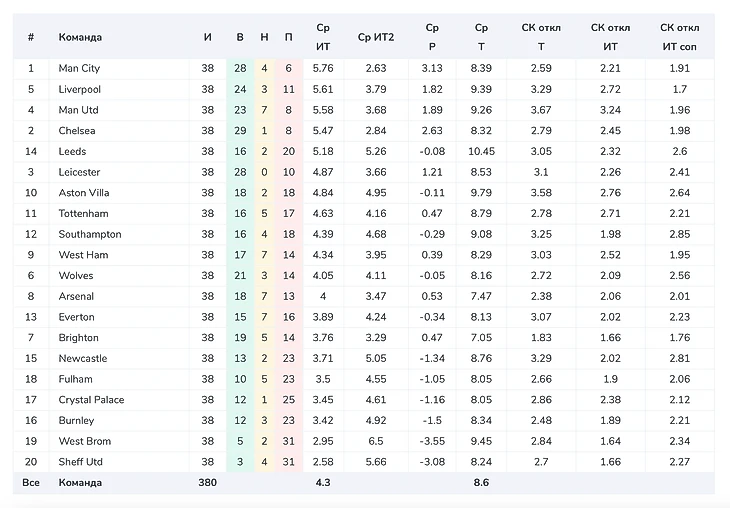Image resolution: width=730 pixels, height=508 pixels.
Task: Click the Sheff Utd row name
Action: (80, 462)
